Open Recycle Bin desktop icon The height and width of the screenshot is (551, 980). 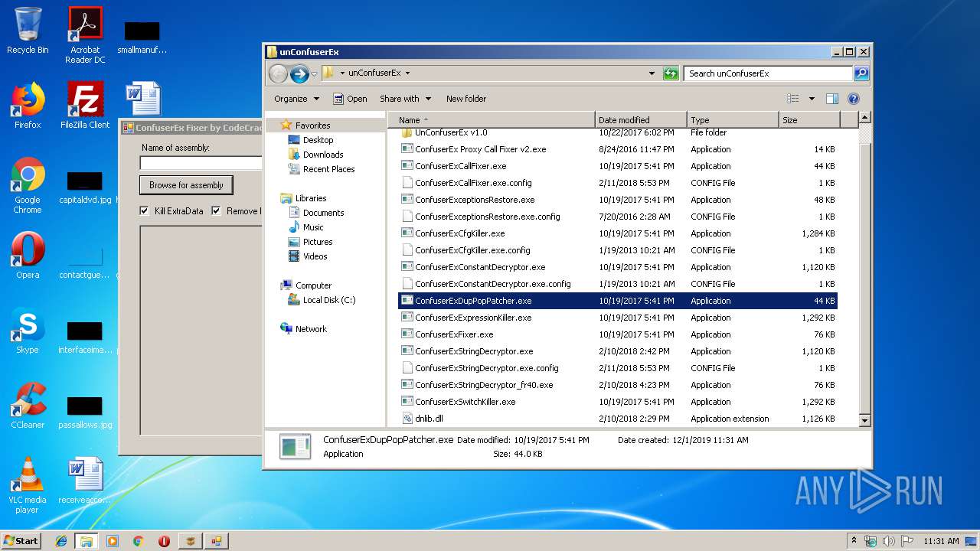[28, 31]
